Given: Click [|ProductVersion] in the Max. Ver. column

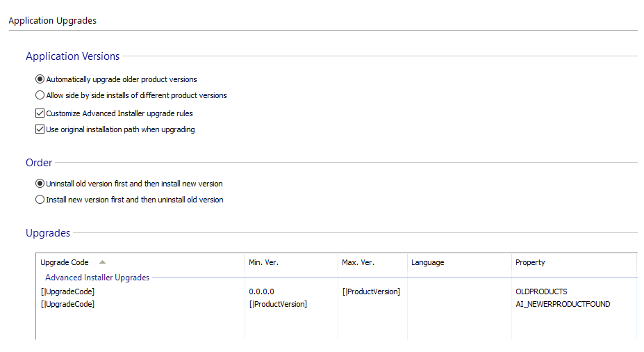Looking at the screenshot, I should pyautogui.click(x=371, y=291).
